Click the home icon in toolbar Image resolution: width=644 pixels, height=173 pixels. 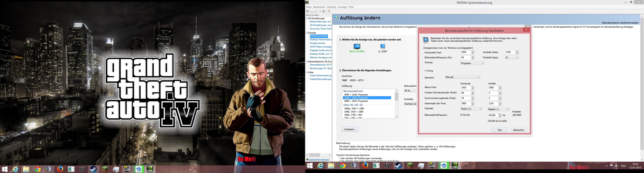click(x=329, y=11)
